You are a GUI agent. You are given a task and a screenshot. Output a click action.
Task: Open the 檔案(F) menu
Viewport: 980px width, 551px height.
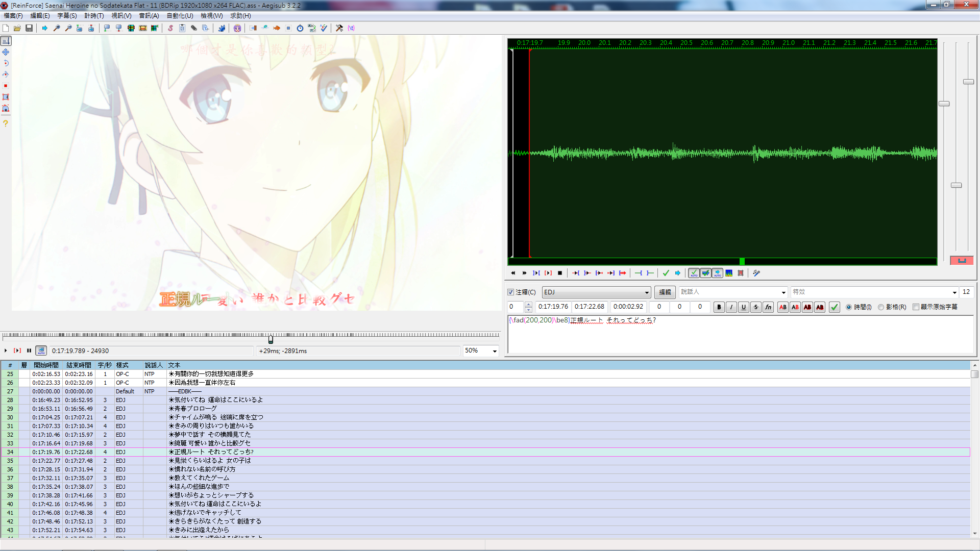tap(13, 16)
